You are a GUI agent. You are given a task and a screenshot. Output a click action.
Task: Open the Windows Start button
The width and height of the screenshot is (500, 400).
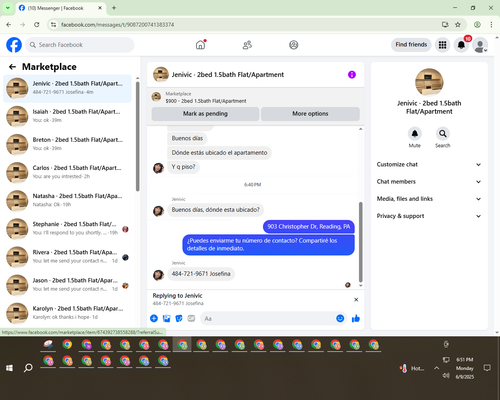coord(9,368)
